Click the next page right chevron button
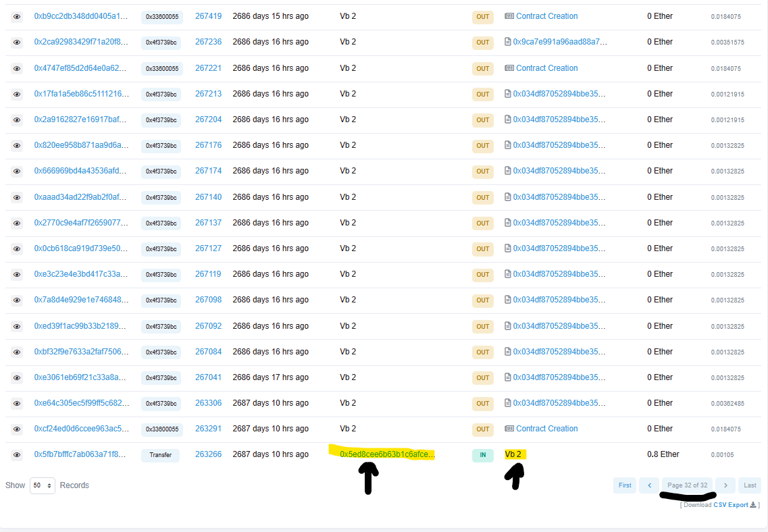Image resolution: width=768 pixels, height=532 pixels. point(725,485)
